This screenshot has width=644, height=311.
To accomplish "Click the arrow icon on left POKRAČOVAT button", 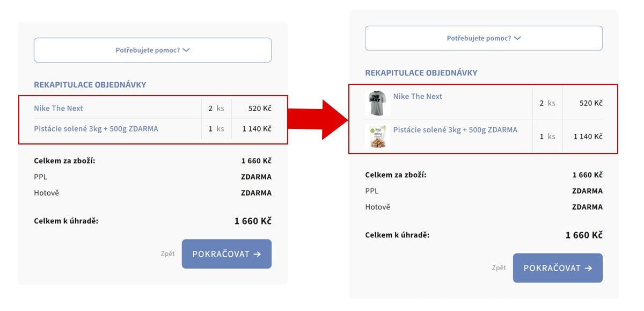I will 258,254.
